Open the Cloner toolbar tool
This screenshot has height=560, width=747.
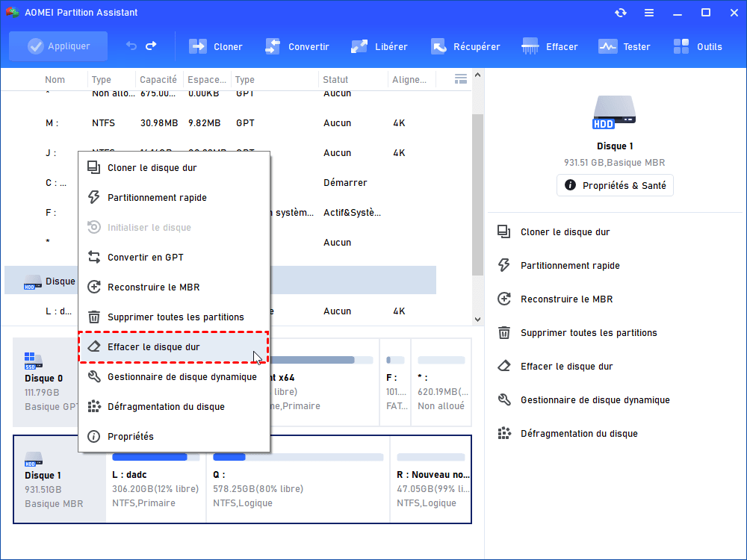pos(215,46)
